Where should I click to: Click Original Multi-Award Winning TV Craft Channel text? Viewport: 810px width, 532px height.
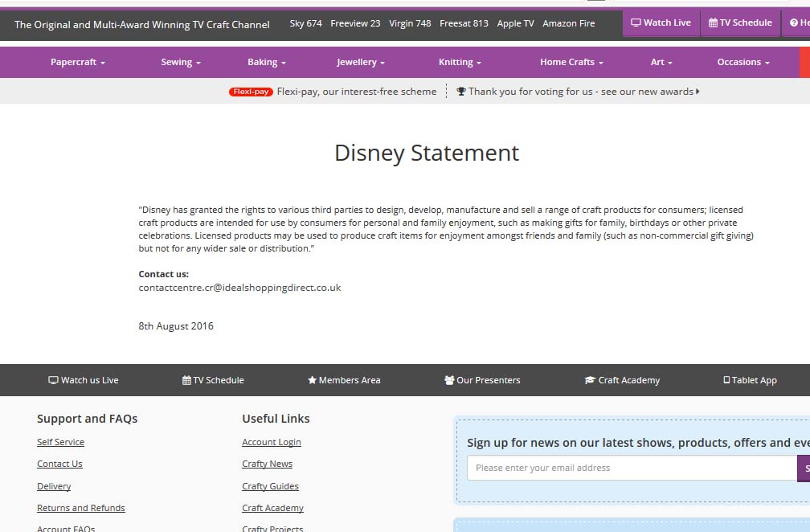tap(142, 25)
